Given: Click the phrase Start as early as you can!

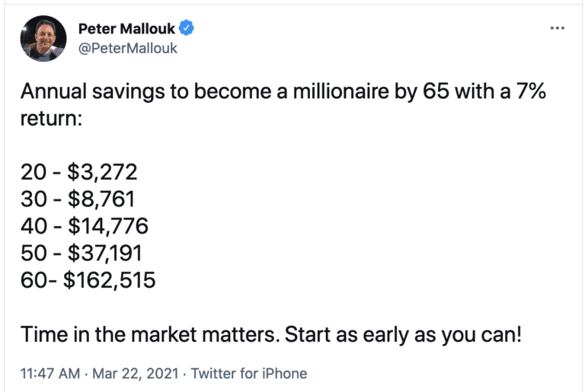Looking at the screenshot, I should click(403, 335).
